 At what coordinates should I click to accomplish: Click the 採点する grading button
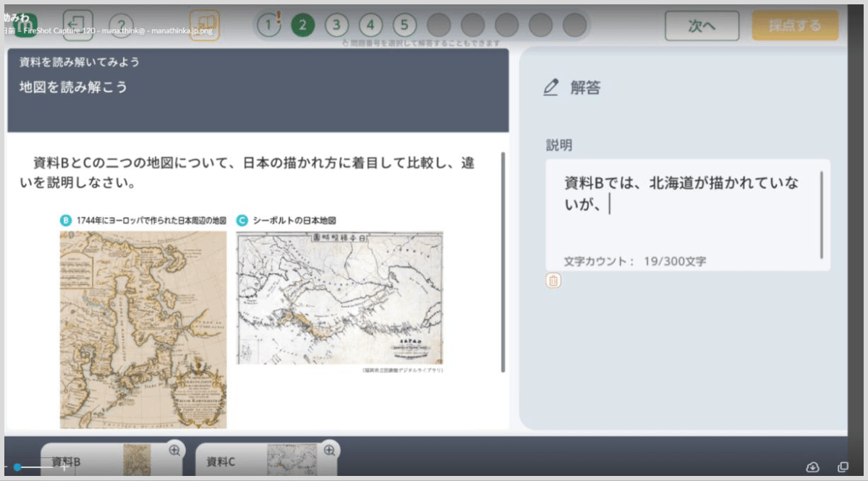pyautogui.click(x=796, y=26)
